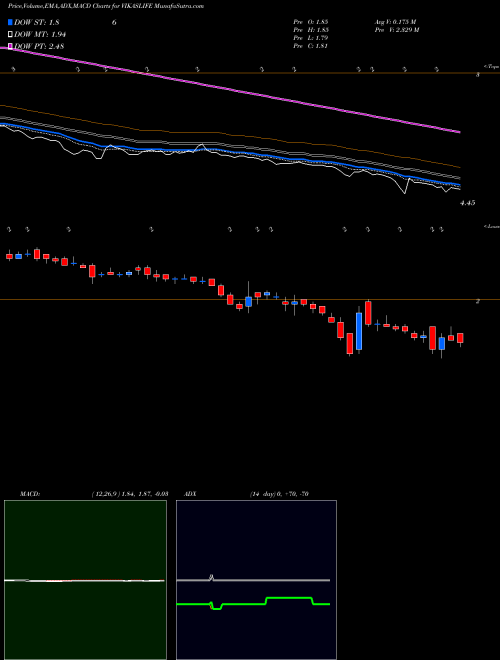Click the magenta DOW PT legend swatch
Screen dimensions: 500x660
pos(10,46)
